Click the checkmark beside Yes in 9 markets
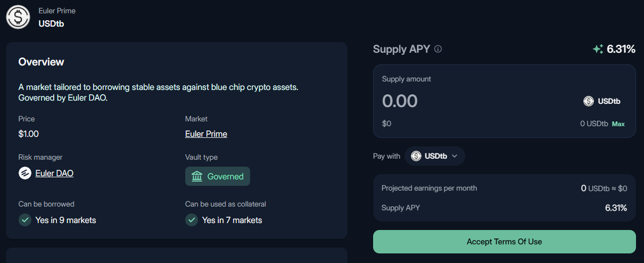Image resolution: width=644 pixels, height=263 pixels. tap(25, 220)
